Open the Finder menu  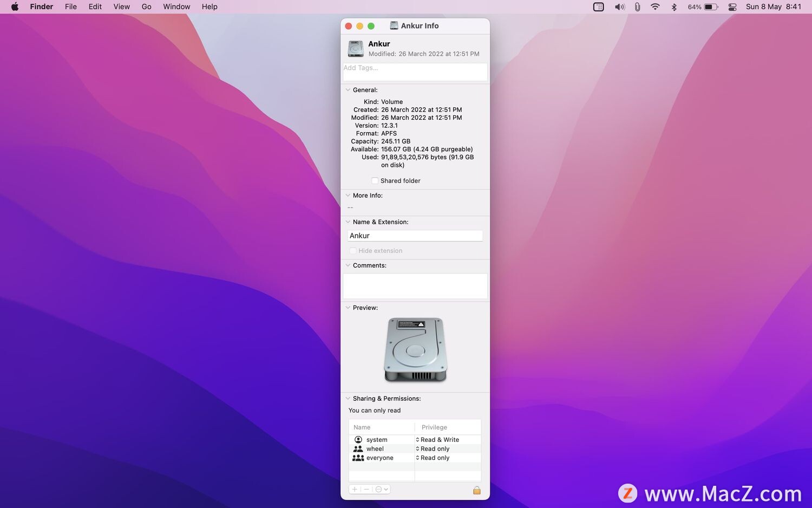point(42,6)
